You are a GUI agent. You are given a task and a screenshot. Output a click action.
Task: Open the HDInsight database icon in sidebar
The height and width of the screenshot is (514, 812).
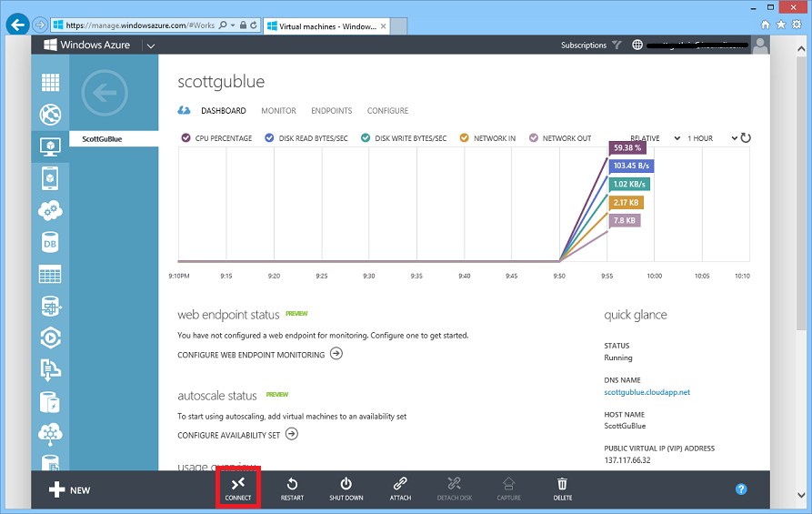[x=51, y=307]
